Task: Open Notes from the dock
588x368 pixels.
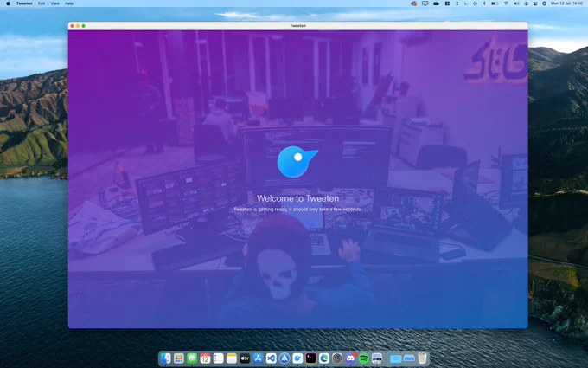Action: pos(232,358)
